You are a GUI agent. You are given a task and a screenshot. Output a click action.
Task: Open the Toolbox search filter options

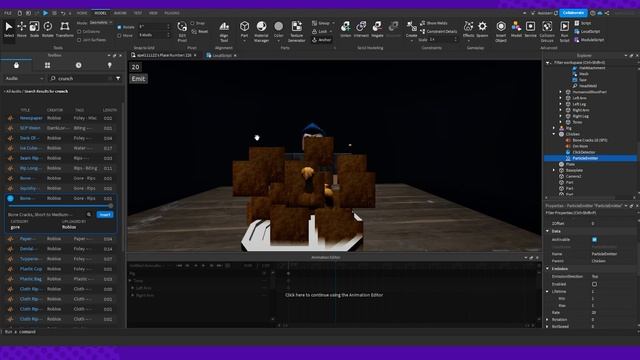pyautogui.click(x=118, y=78)
